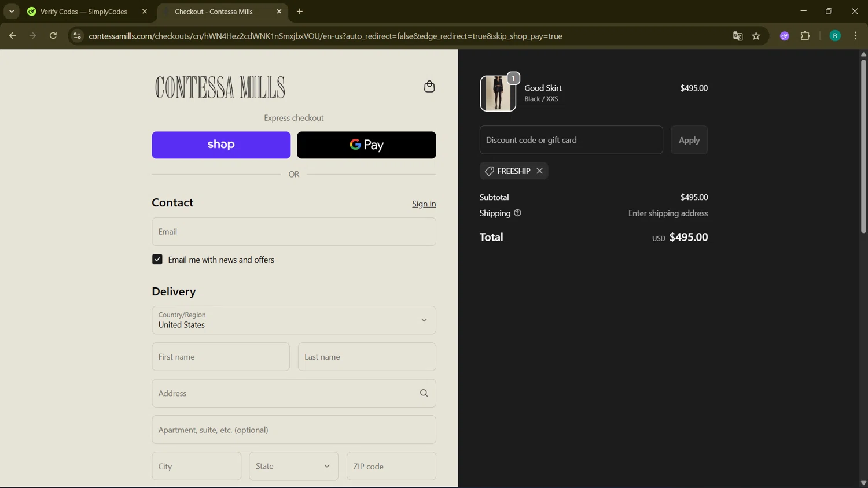
Task: Click the address search magnifier icon
Action: pyautogui.click(x=424, y=393)
